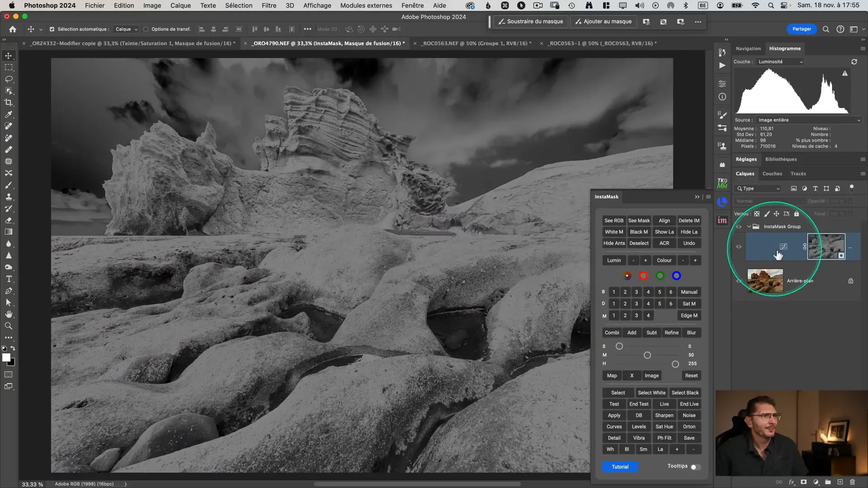The height and width of the screenshot is (488, 868).
Task: Select the Hand tool
Action: click(9, 314)
